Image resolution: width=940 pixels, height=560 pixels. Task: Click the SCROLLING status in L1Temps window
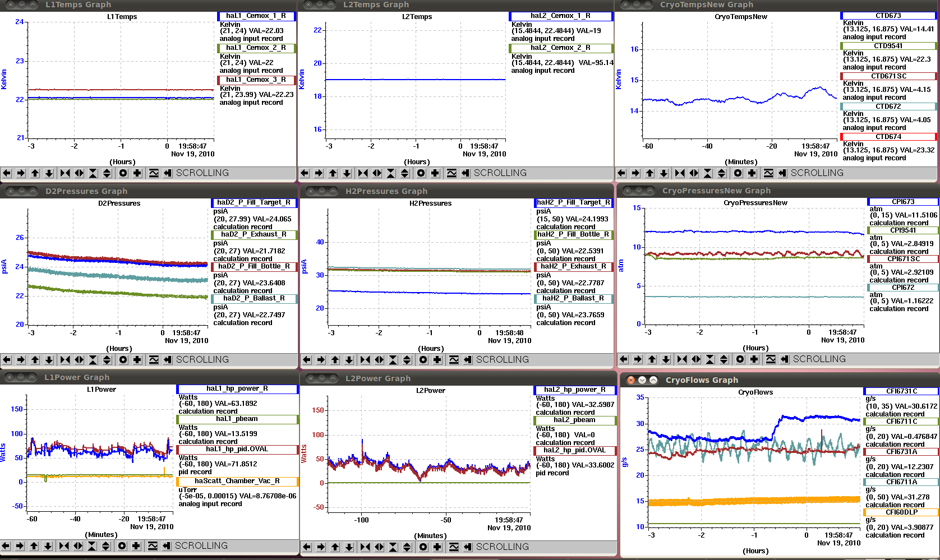202,173
